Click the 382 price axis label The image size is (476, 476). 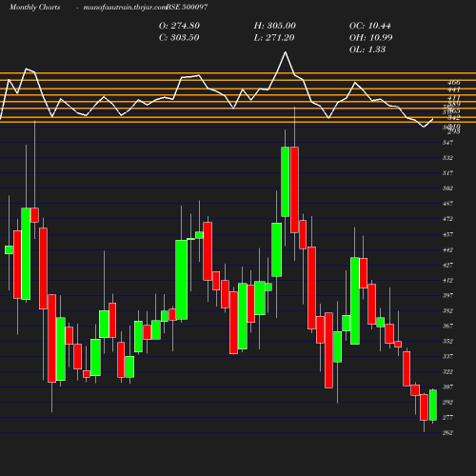tap(447, 310)
